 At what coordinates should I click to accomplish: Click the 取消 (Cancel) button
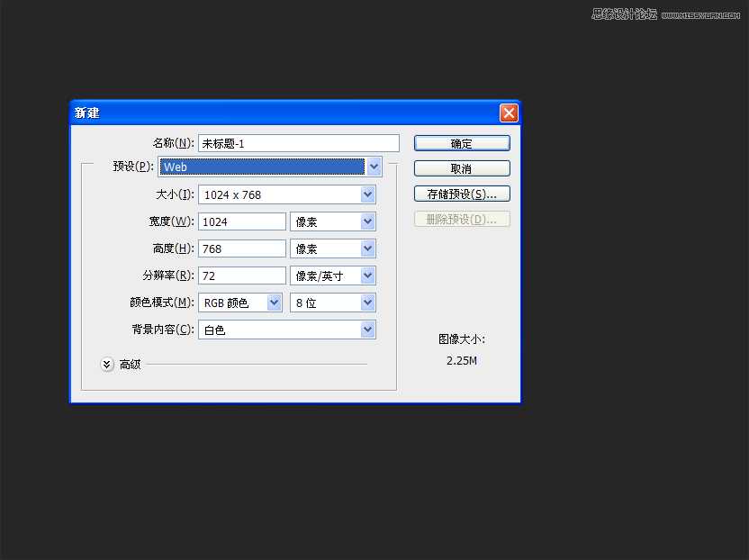(461, 167)
